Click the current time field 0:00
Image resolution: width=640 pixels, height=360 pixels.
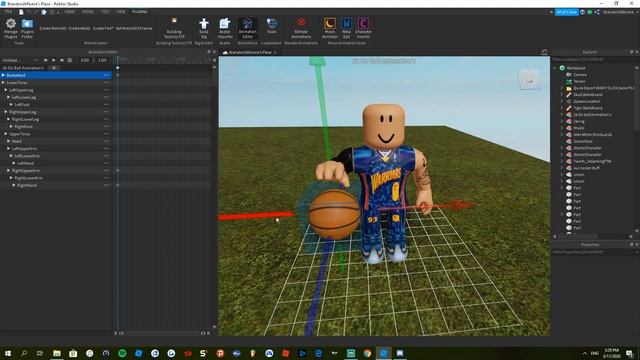click(84, 60)
